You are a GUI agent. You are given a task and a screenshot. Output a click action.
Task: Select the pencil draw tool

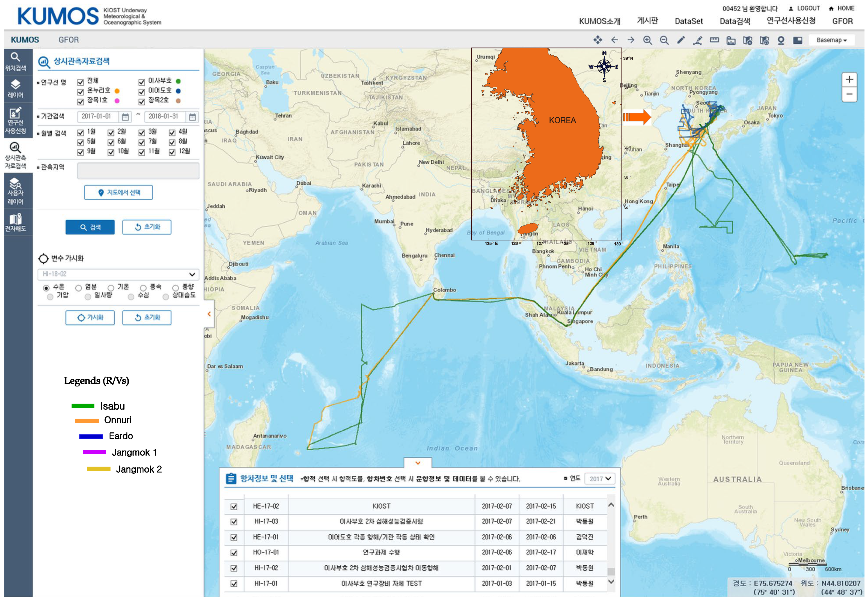(681, 40)
